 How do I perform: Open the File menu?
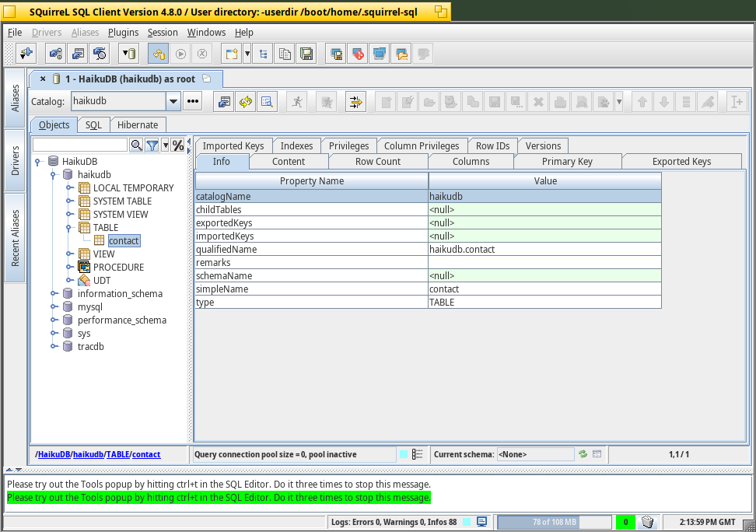click(15, 33)
